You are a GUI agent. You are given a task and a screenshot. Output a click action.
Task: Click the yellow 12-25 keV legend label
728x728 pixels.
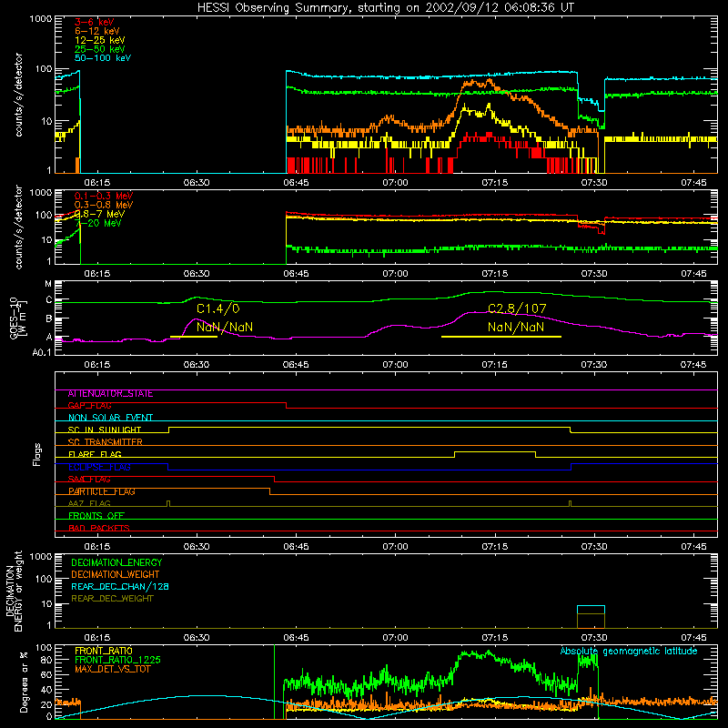(99, 40)
